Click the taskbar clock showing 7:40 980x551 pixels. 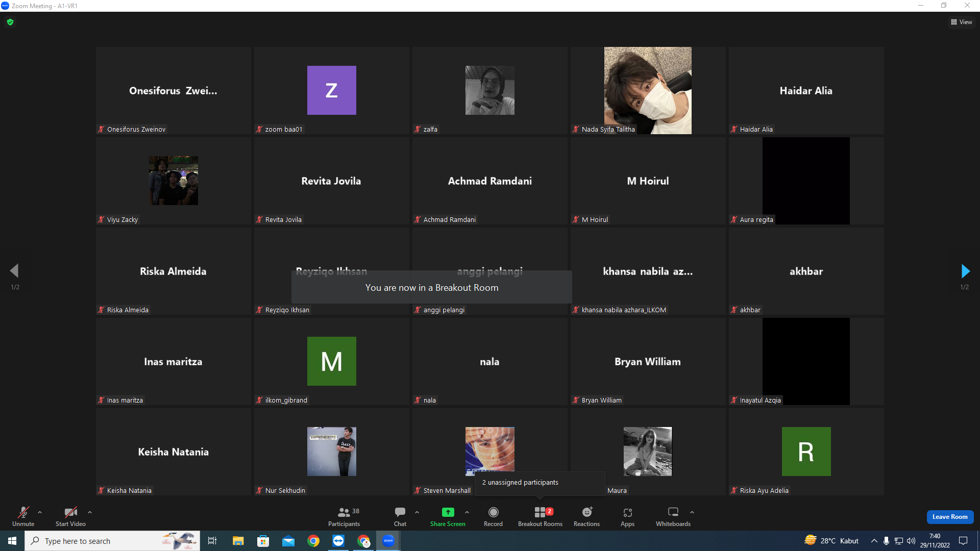[935, 541]
